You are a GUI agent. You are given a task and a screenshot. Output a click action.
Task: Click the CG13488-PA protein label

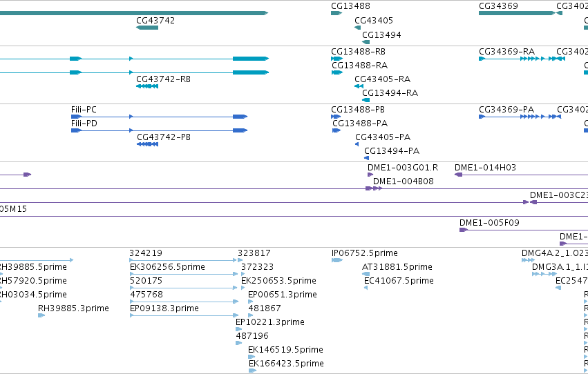coord(359,124)
